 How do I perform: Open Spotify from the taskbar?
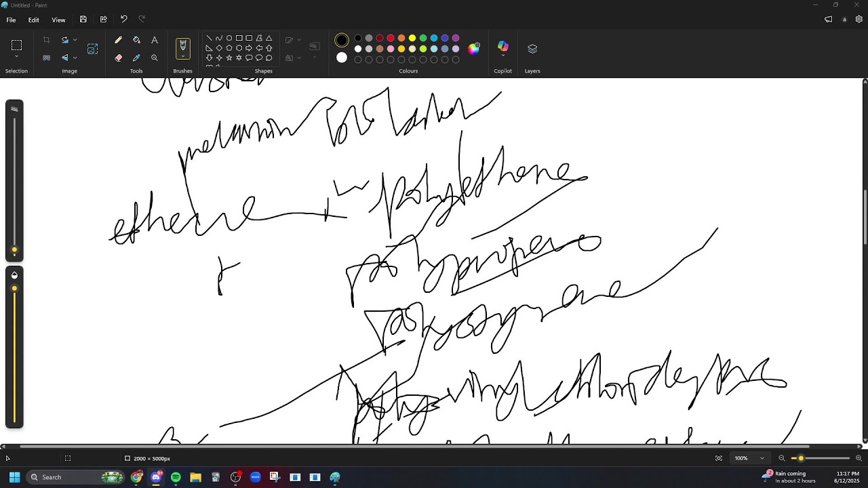[x=176, y=477]
